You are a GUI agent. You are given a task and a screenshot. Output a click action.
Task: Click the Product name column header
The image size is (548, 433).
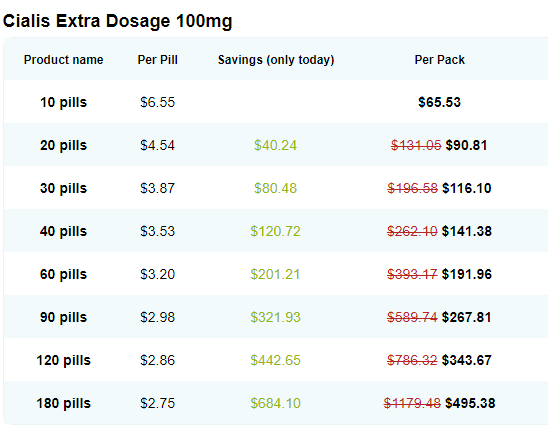click(63, 59)
